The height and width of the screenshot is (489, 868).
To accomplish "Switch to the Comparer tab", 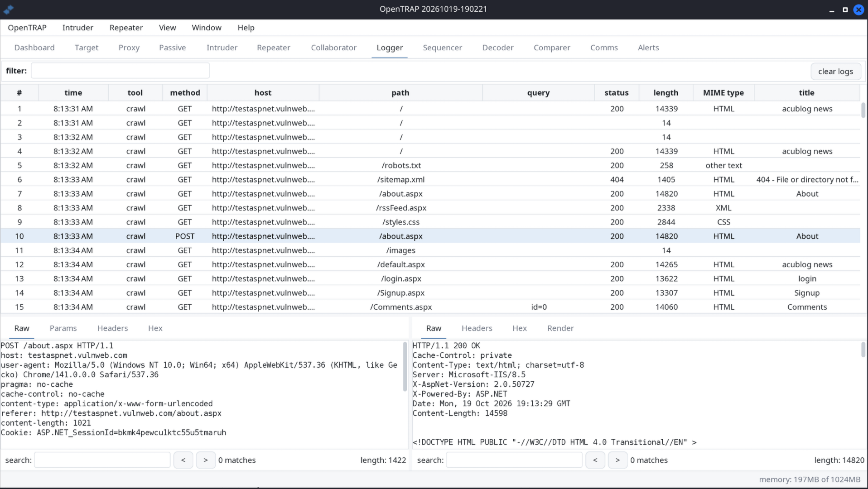I will [x=552, y=48].
